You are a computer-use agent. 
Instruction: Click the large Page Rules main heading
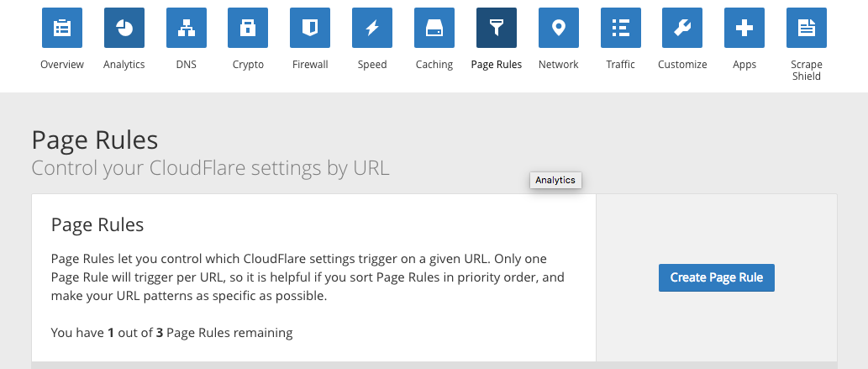95,140
